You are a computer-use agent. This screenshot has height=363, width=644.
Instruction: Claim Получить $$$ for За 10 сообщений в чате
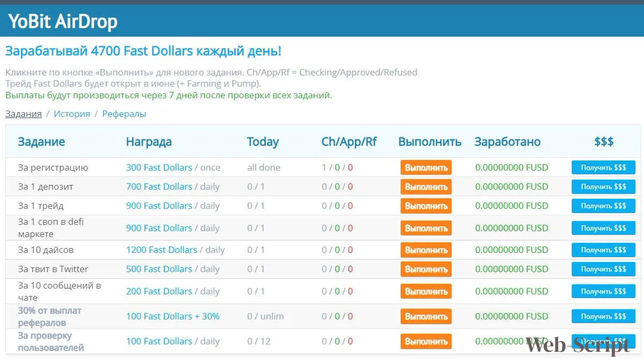click(603, 291)
